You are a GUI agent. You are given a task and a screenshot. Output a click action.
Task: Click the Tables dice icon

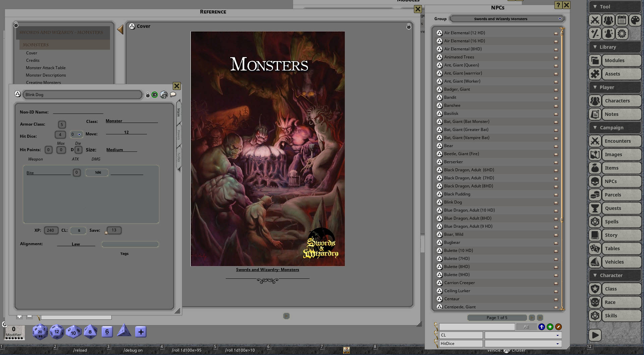coord(595,249)
